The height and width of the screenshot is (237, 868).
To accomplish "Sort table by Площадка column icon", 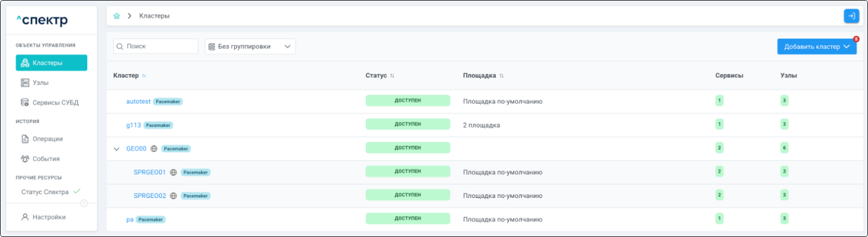I will point(502,76).
